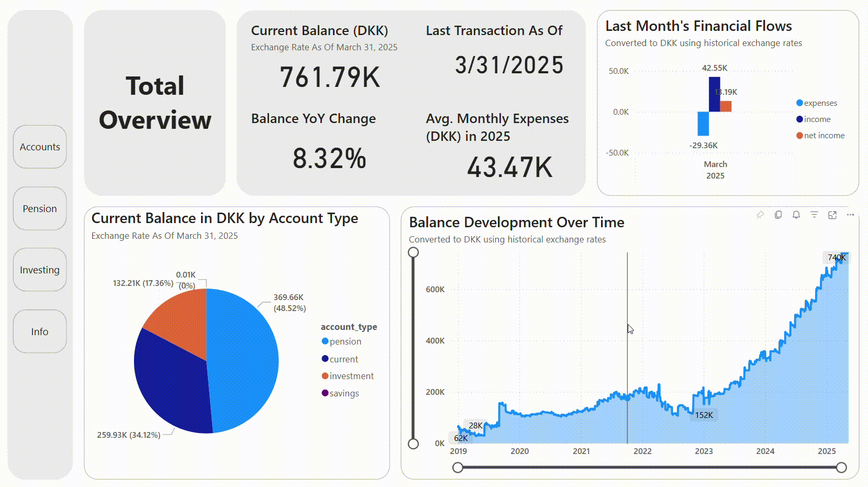
Task: Click the 2022 x-axis label
Action: 642,451
